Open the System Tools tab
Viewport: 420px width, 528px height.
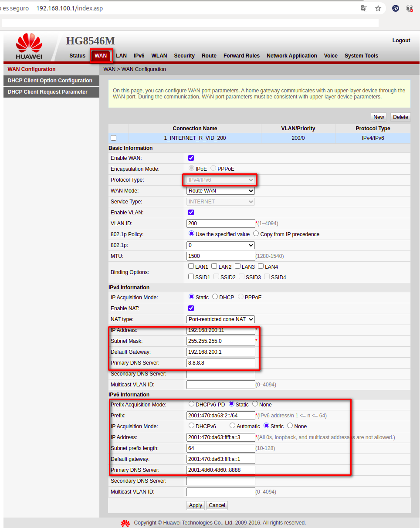361,56
